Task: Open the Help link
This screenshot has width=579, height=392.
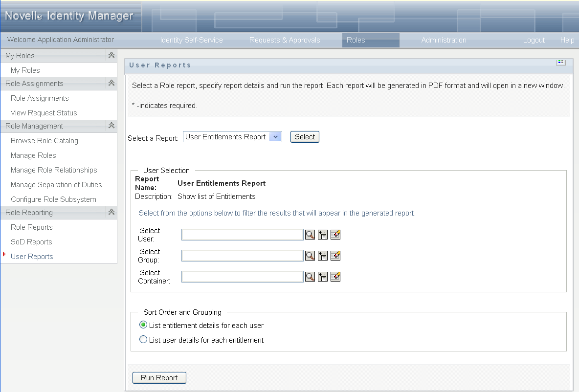Action: click(567, 40)
